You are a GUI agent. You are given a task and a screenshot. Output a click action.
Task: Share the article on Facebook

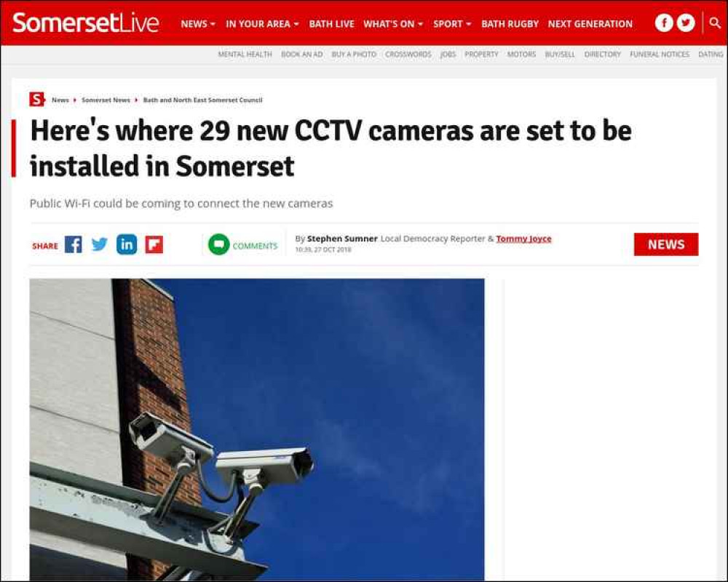pos(74,244)
